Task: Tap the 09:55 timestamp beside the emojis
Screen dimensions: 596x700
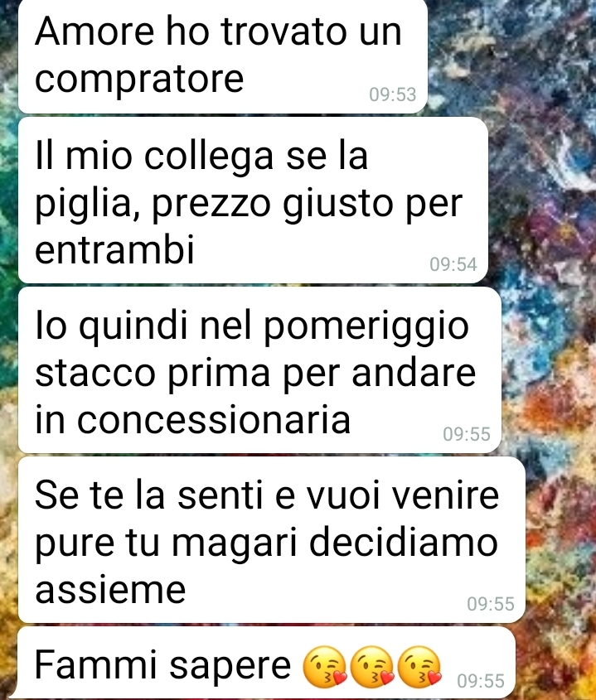Action: (x=481, y=681)
